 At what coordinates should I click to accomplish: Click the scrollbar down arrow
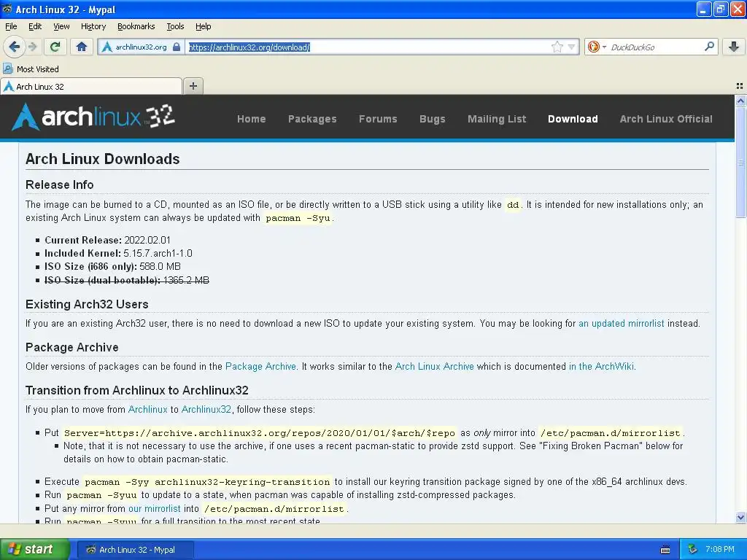tap(740, 517)
